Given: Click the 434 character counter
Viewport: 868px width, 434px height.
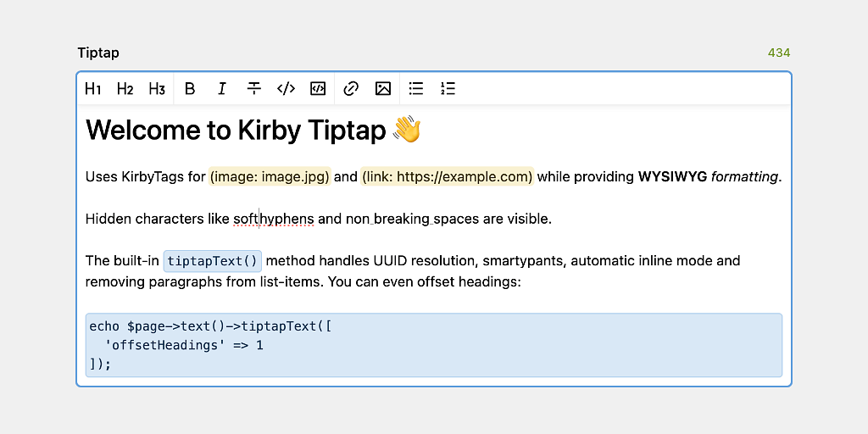Looking at the screenshot, I should (779, 53).
